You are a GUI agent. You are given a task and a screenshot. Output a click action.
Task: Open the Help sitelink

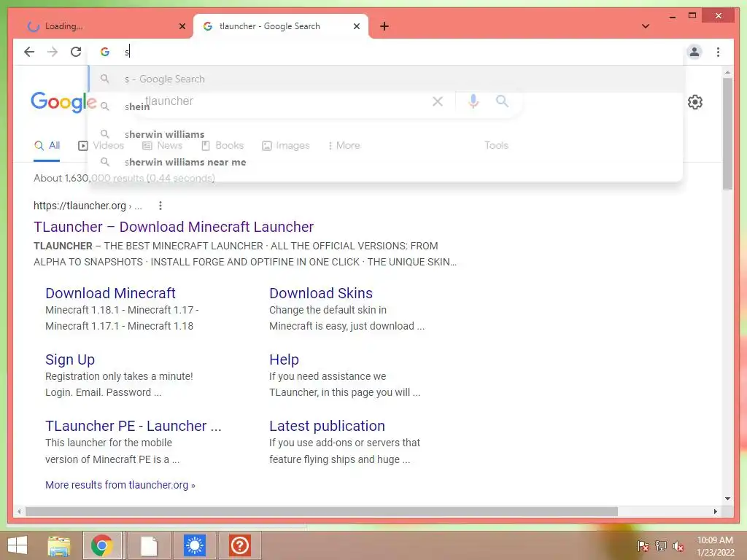click(284, 359)
